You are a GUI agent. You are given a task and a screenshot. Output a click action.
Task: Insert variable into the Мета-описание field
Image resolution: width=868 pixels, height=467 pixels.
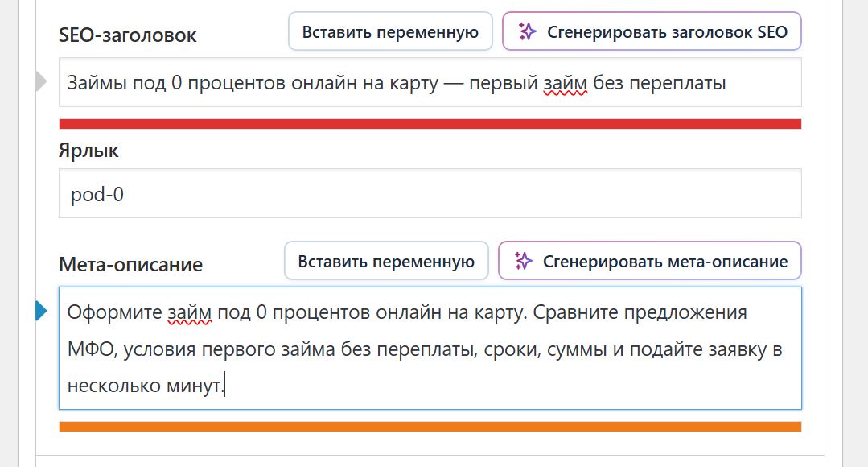(x=386, y=261)
